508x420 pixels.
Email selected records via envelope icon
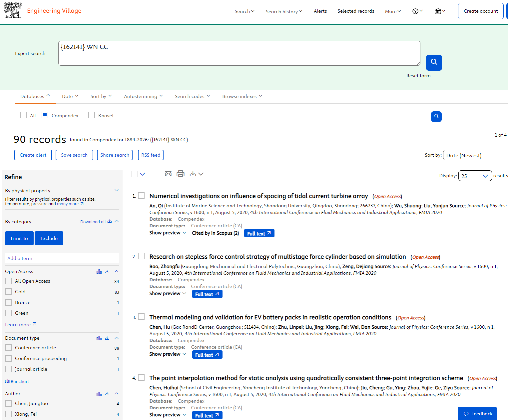[168, 174]
